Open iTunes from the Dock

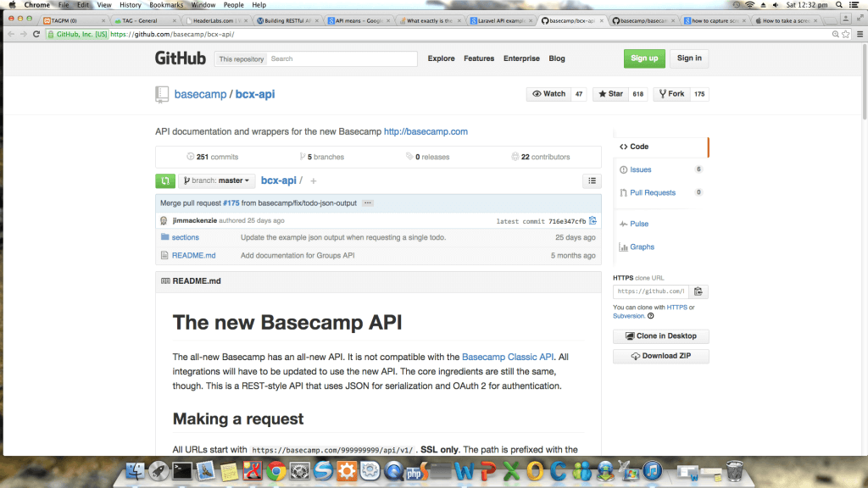652,471
